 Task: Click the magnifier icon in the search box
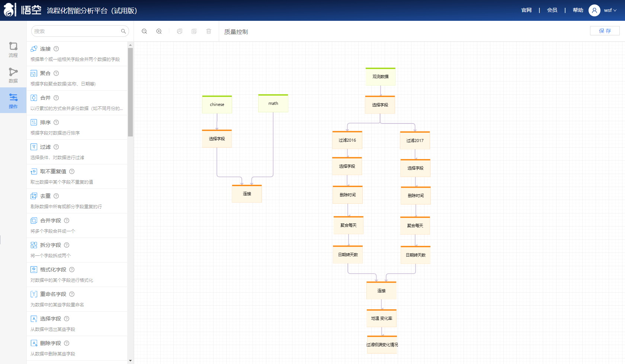pos(124,31)
